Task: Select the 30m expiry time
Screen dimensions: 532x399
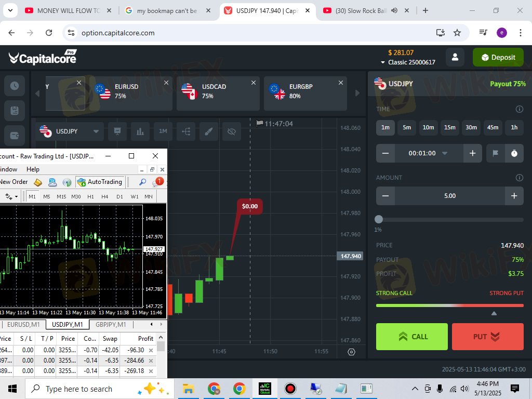Action: (x=471, y=128)
